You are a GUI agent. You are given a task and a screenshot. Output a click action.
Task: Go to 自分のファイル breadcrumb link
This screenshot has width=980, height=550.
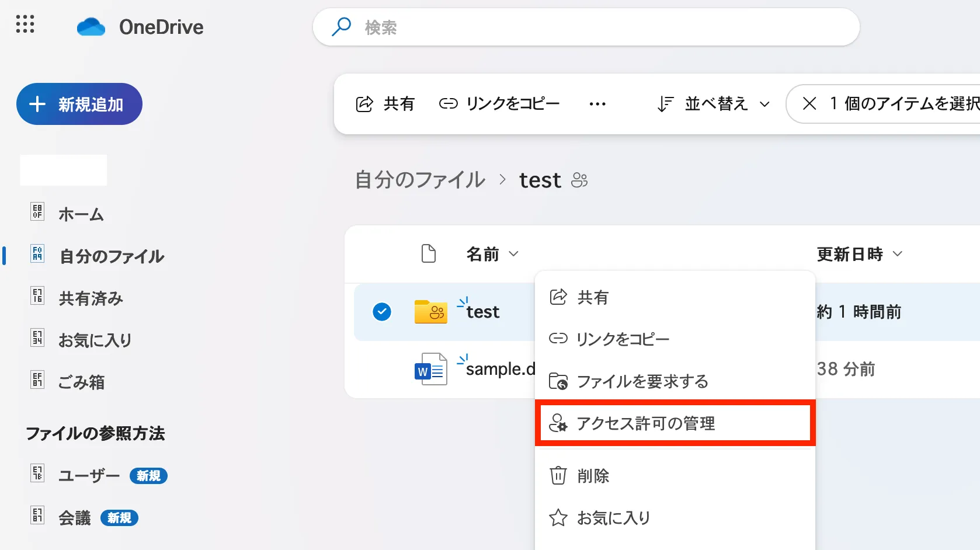pyautogui.click(x=420, y=180)
